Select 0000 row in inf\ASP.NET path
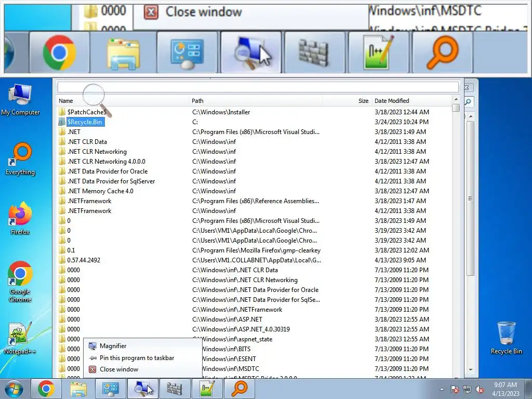 coord(255,320)
